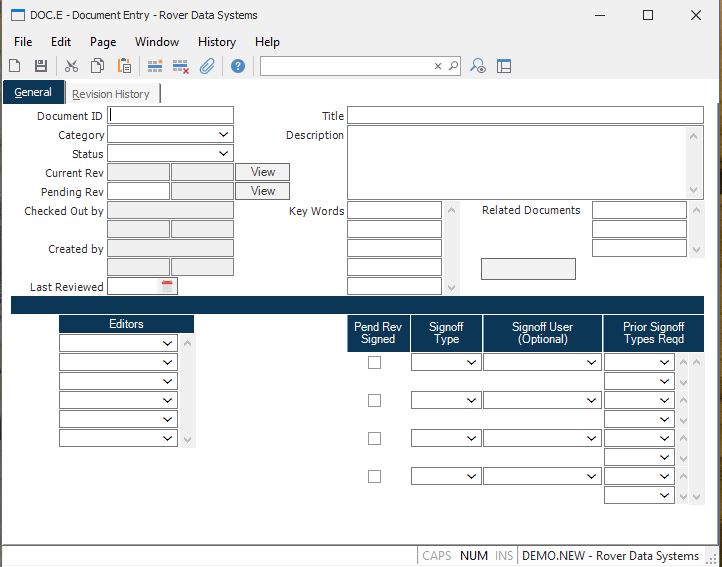The image size is (722, 567).
Task: Switch to the Revision History tab
Action: point(111,94)
